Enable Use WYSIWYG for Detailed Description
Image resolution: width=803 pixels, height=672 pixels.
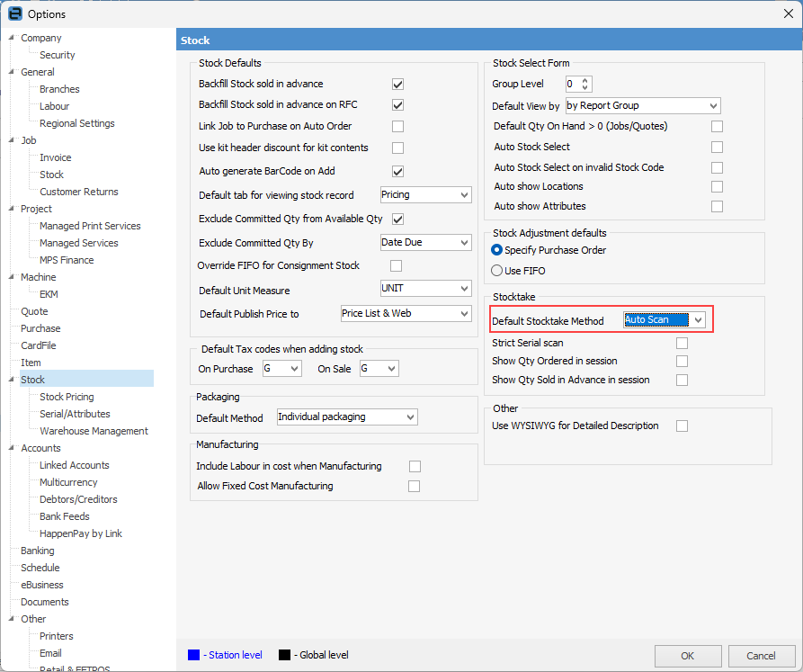tap(682, 426)
